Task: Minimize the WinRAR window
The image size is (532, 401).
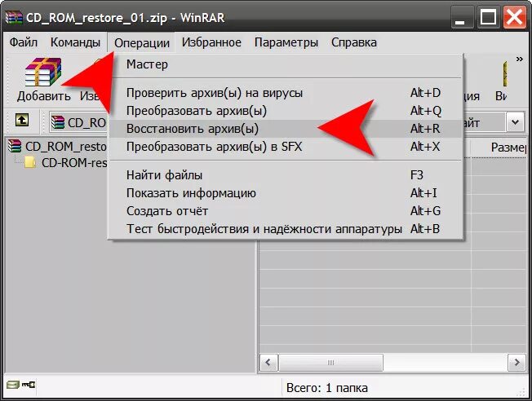Action: [x=462, y=17]
